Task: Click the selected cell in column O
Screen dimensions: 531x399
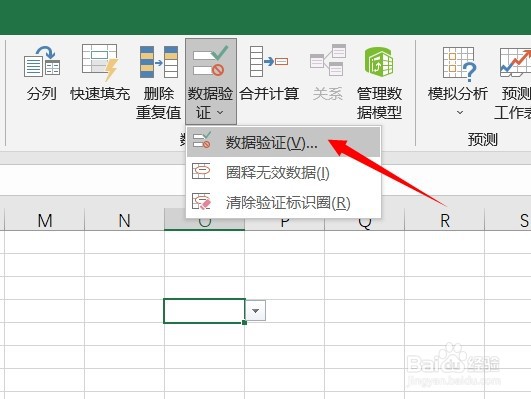Action: [204, 311]
